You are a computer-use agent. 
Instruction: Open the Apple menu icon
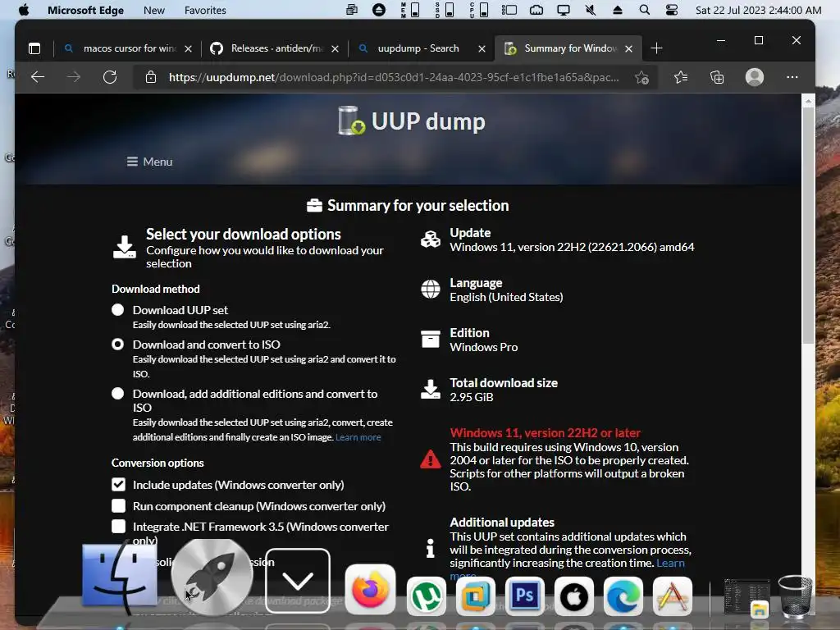coord(24,10)
